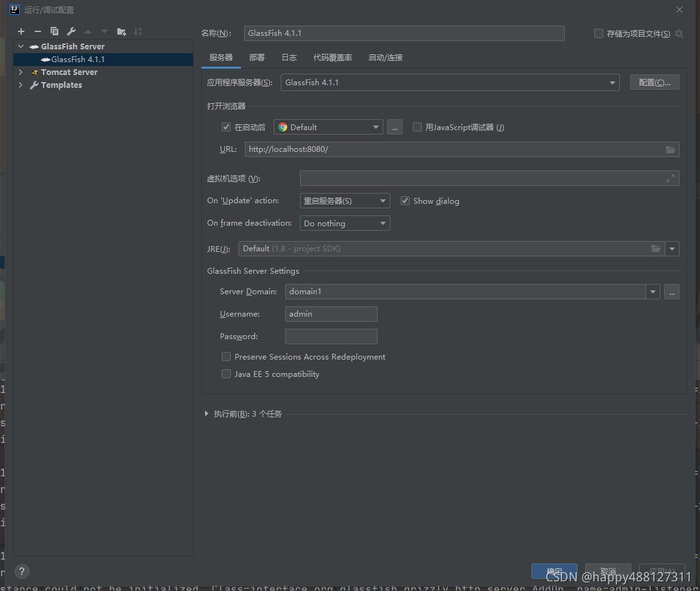Create new folder for configurations

click(x=121, y=31)
